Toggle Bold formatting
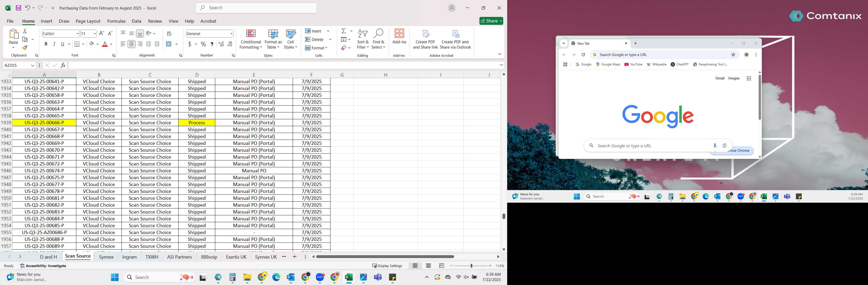868x285 pixels. (x=46, y=44)
